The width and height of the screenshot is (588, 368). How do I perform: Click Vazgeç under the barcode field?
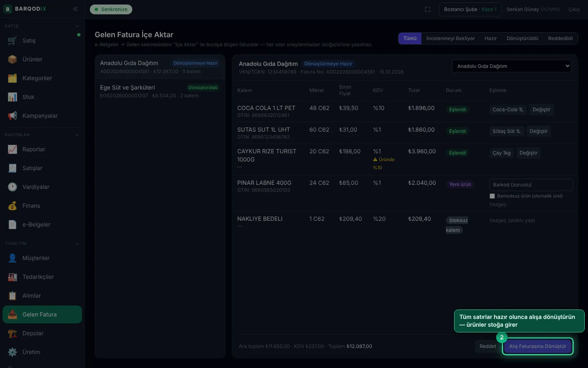point(498,204)
